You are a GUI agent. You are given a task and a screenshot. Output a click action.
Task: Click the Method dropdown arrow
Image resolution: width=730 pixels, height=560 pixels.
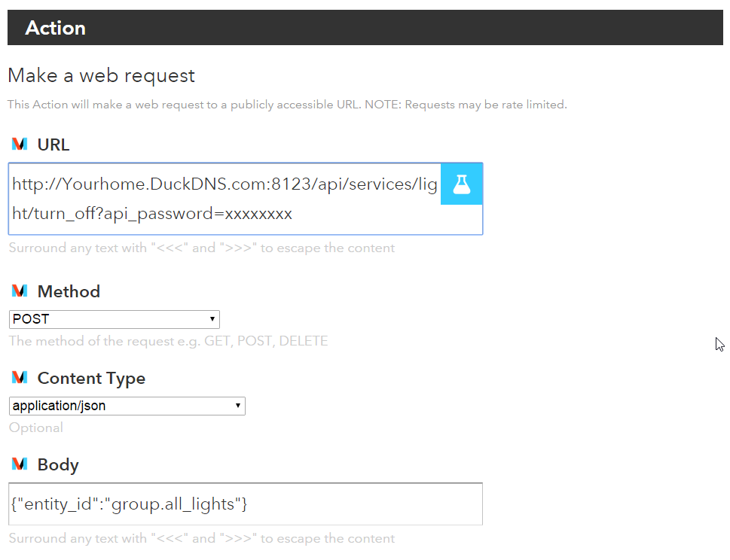pos(212,319)
